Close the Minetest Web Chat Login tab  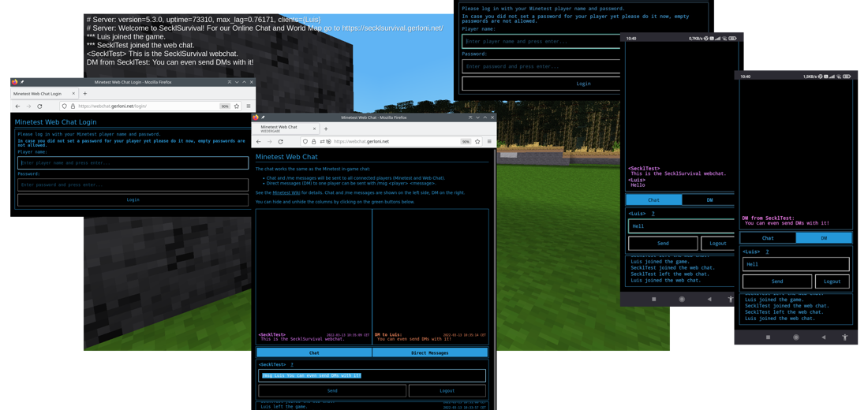[x=75, y=94]
